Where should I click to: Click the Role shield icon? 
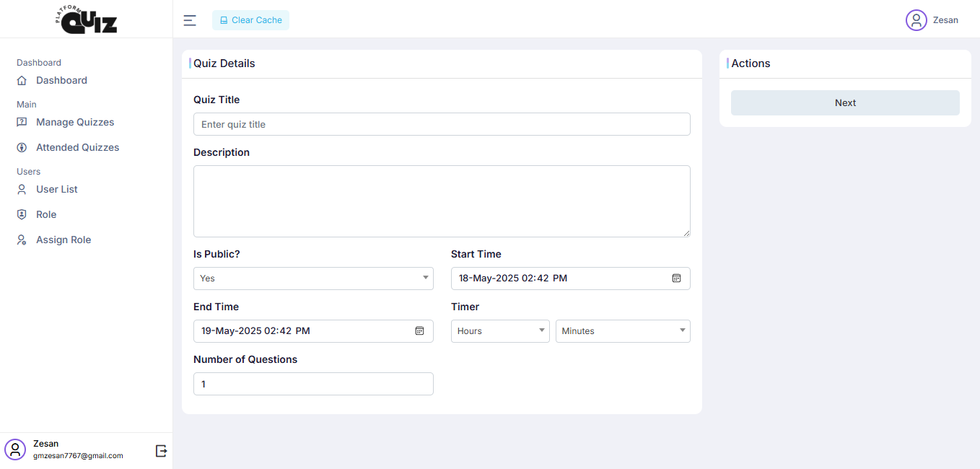pos(22,215)
